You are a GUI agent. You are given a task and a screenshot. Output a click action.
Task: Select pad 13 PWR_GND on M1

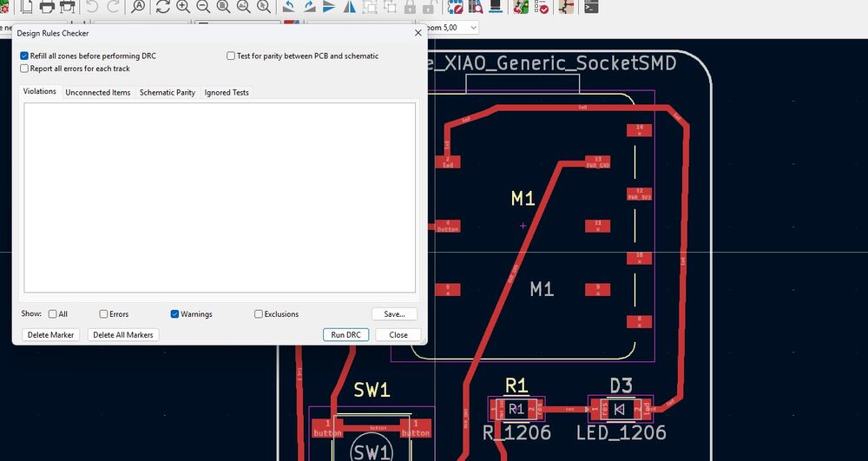(597, 161)
